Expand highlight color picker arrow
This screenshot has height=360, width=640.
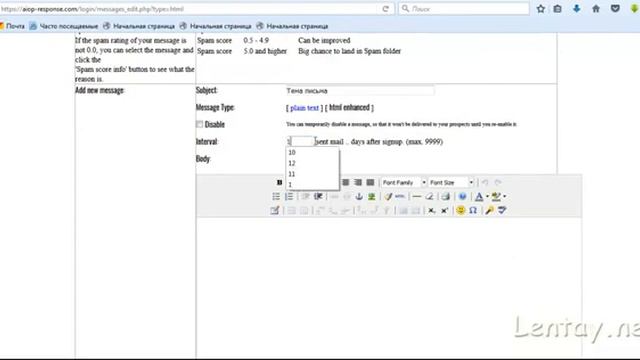(x=504, y=196)
